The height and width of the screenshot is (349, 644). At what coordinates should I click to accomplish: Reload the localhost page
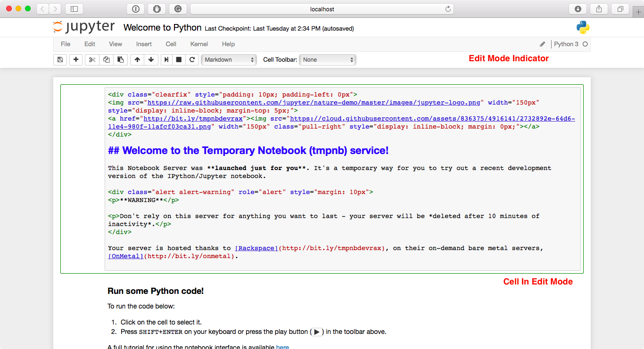[x=448, y=9]
